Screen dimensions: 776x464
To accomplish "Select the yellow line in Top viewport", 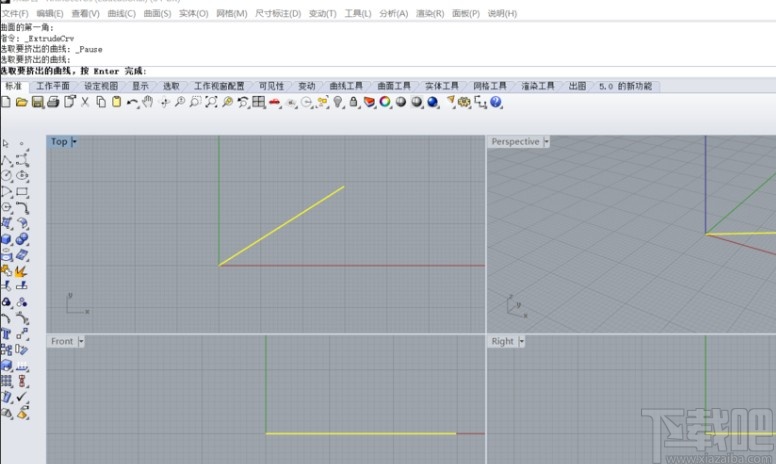I will [x=281, y=226].
